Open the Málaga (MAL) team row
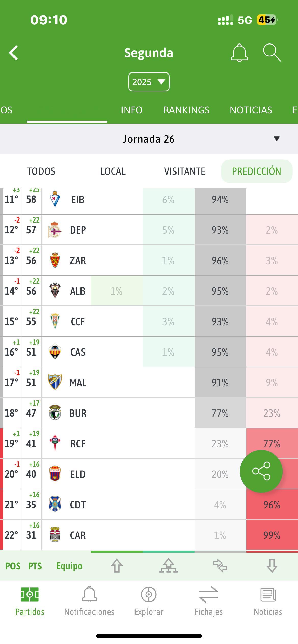This screenshot has width=298, height=644. click(x=149, y=382)
